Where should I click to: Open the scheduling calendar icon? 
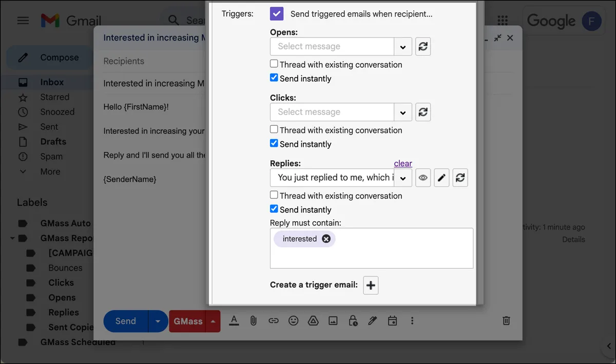(392, 321)
